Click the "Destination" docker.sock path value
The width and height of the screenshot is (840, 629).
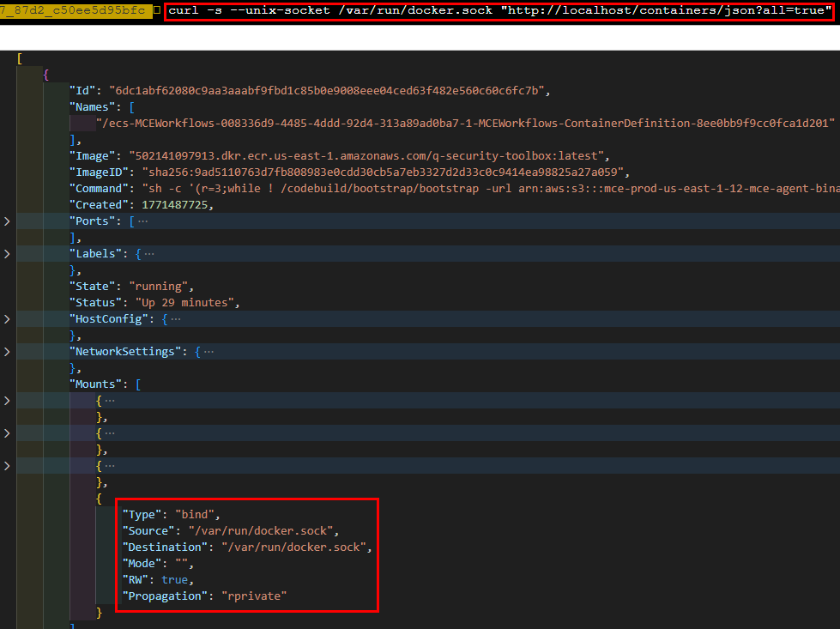[296, 547]
